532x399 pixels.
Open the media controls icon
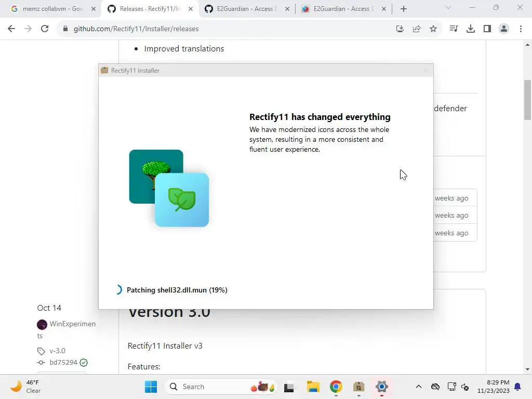[x=454, y=29]
